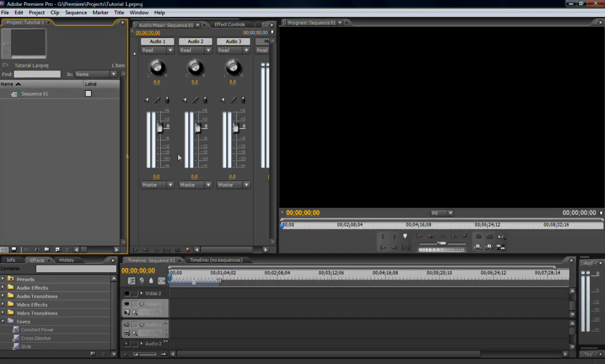Screen dimensions: 605x364
Task: Click the Set Unnumbered Marker icon above the timeline
Action: click(151, 281)
